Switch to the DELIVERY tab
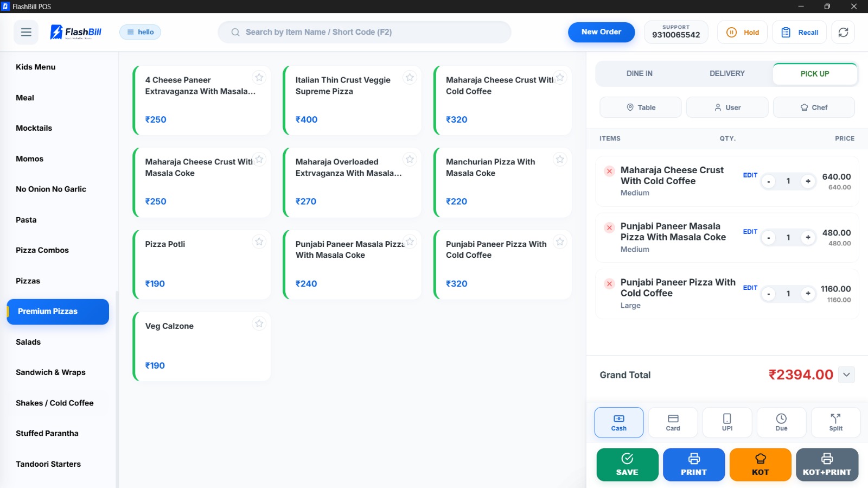This screenshot has width=868, height=488. coord(727,74)
